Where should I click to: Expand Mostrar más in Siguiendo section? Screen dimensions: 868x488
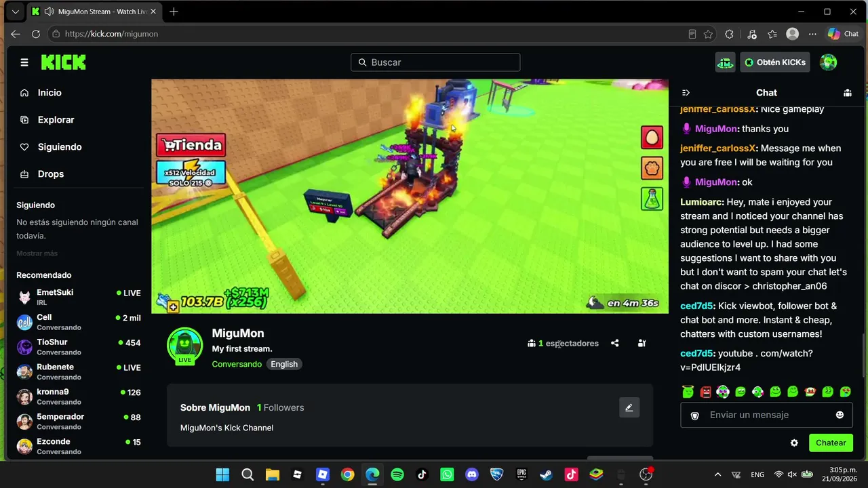pyautogui.click(x=37, y=253)
